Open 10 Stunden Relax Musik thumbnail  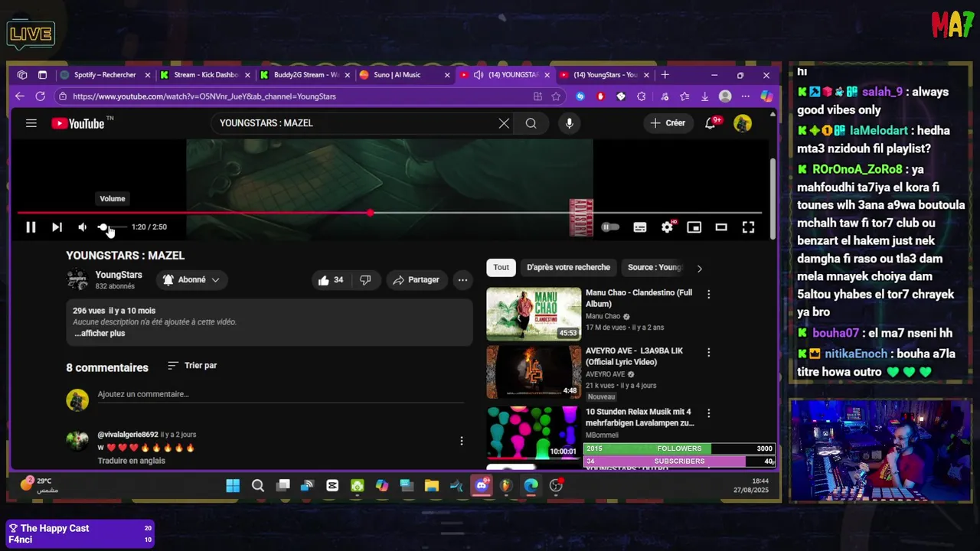[x=534, y=432]
